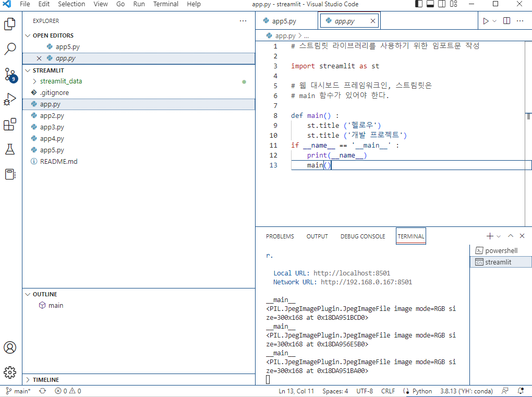Expand the streamlit_data folder
Screen dimensions: 532x397
click(61, 81)
